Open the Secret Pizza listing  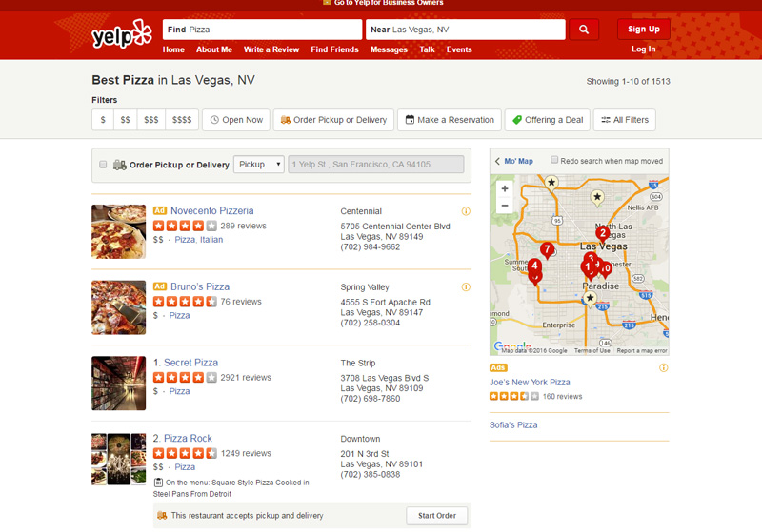pyautogui.click(x=190, y=363)
